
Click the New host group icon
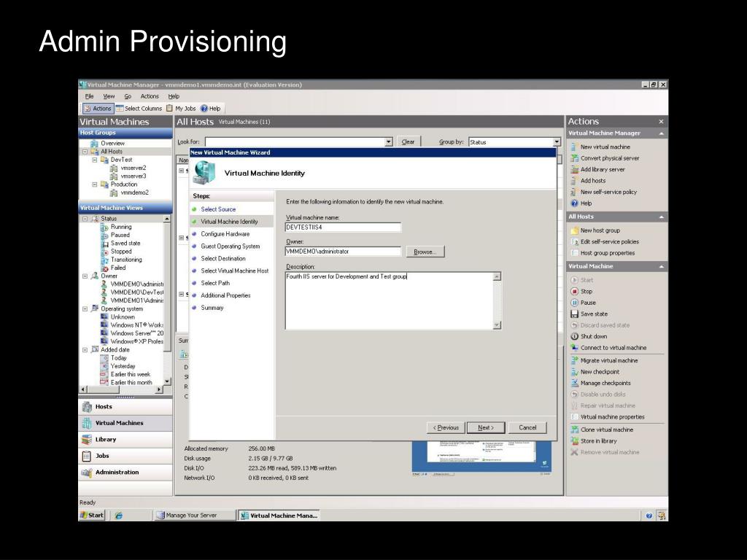pos(575,230)
